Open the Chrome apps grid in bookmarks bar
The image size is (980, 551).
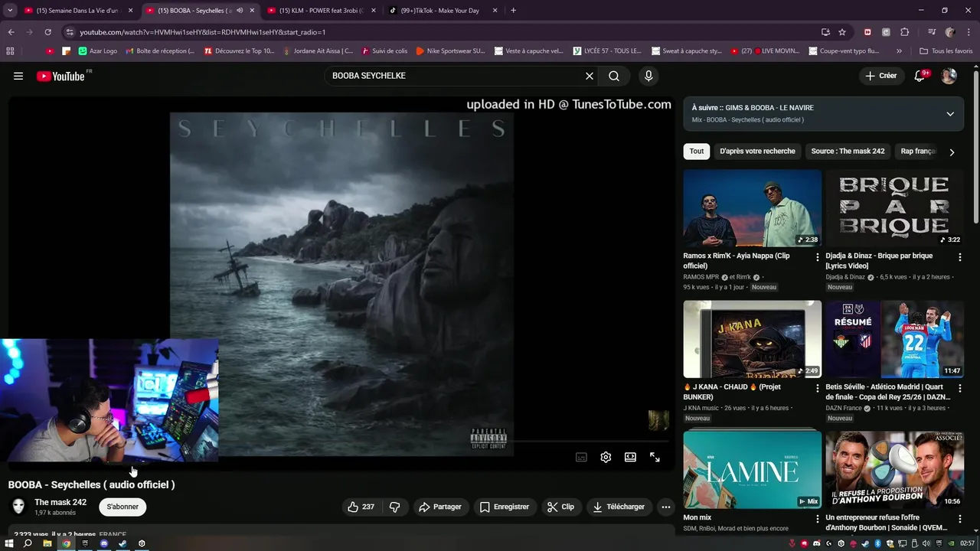pos(10,51)
